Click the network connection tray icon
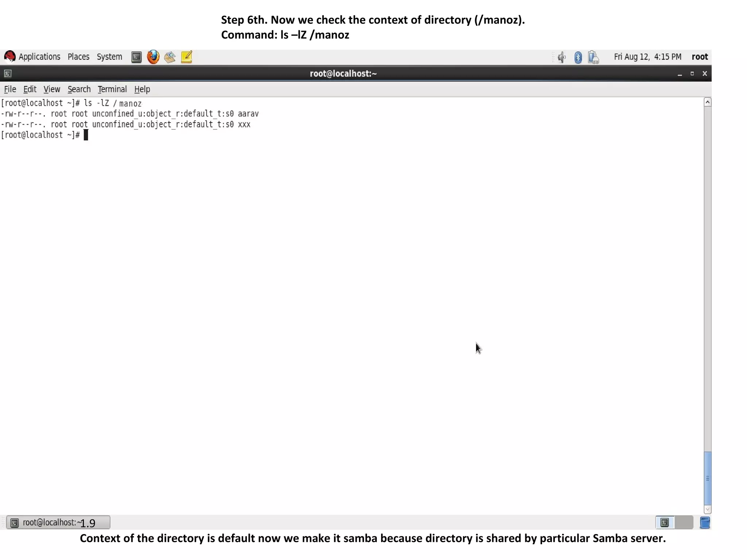This screenshot has width=747, height=560. (593, 57)
